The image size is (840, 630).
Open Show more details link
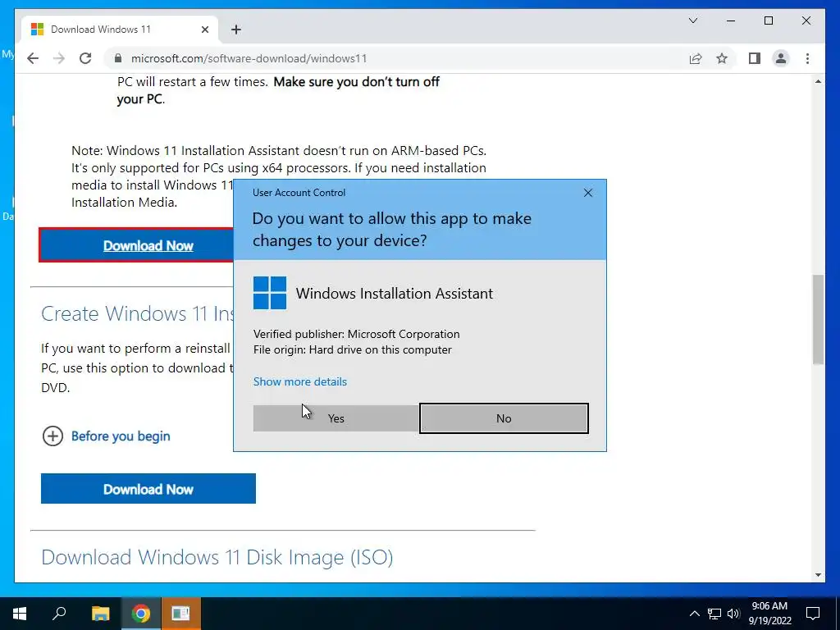pos(300,381)
